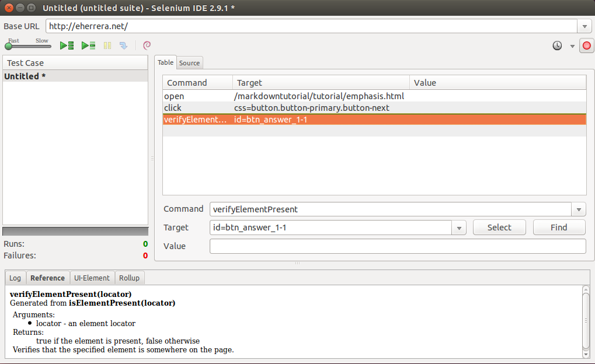Apply rollup rules with the spiral icon
Image resolution: width=595 pixels, height=364 pixels.
[147, 45]
